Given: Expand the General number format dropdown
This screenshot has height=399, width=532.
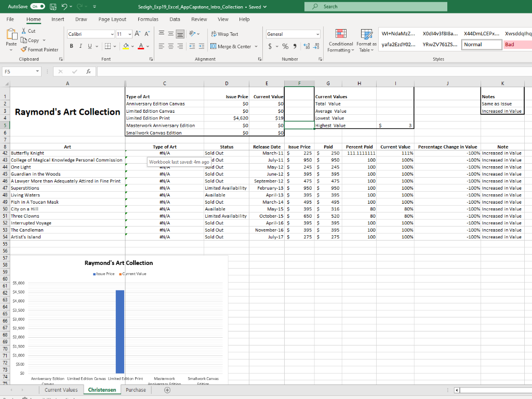Looking at the screenshot, I should click(x=317, y=34).
